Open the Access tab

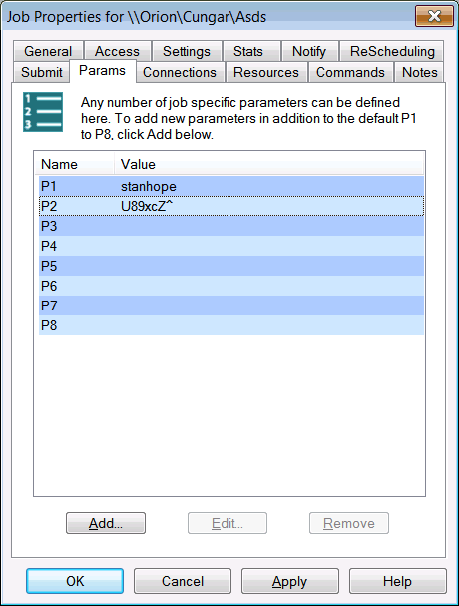click(117, 51)
